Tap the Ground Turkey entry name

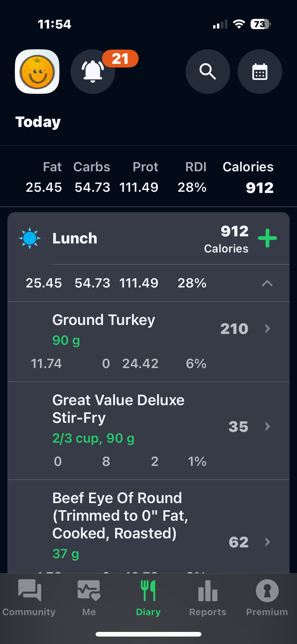[x=104, y=320]
